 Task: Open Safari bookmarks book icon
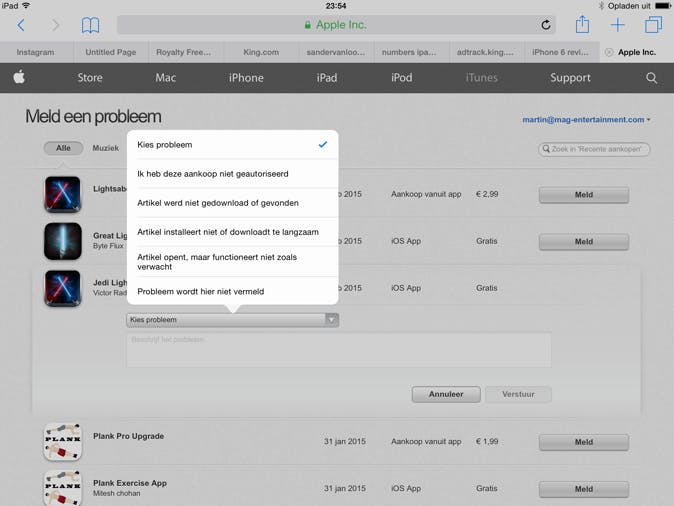point(90,25)
